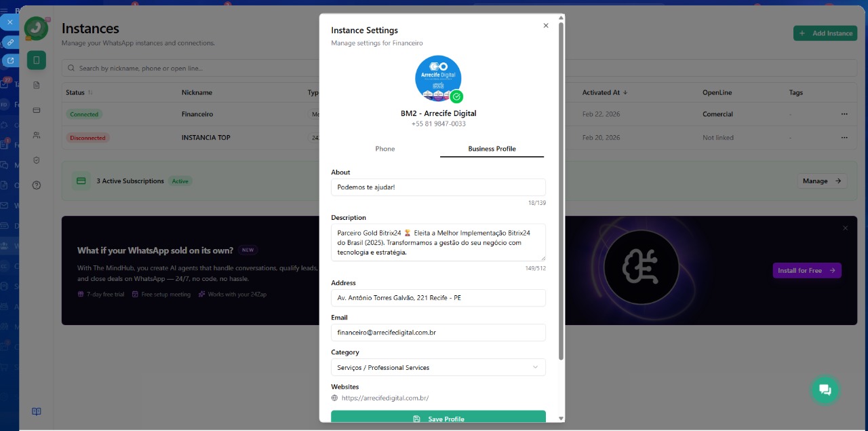The width and height of the screenshot is (868, 431).
Task: Expand the Category dropdown
Action: tap(438, 367)
